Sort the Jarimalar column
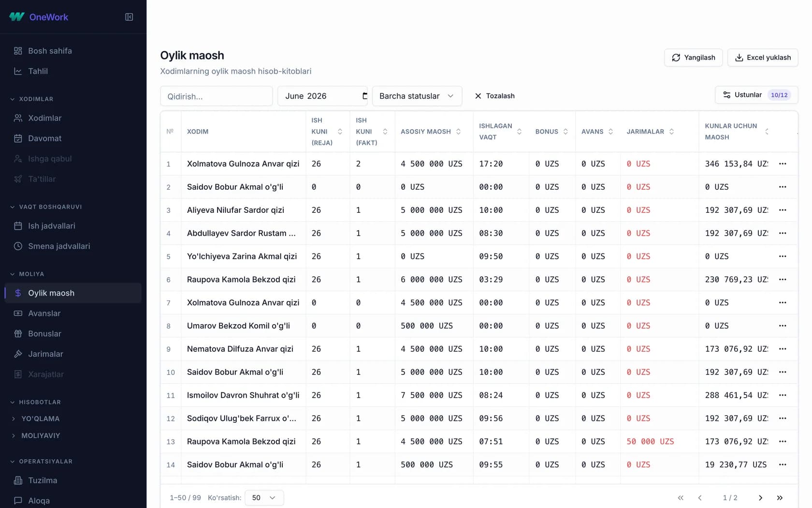 pyautogui.click(x=671, y=132)
